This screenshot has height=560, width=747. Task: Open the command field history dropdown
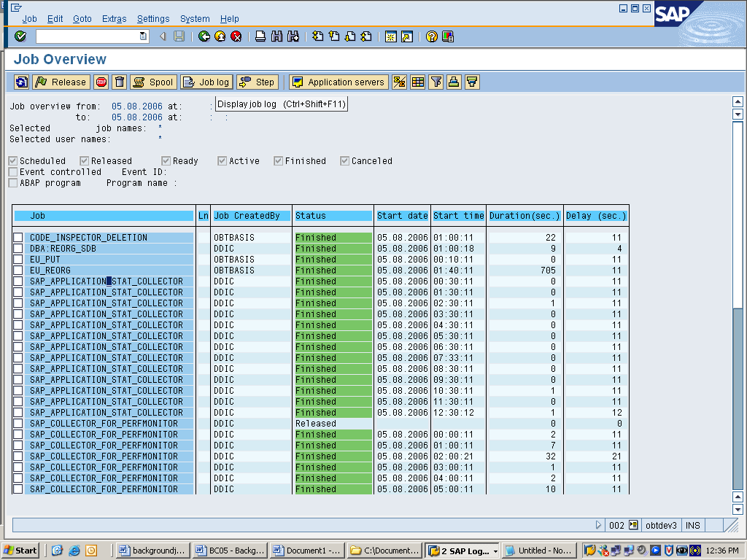tap(143, 36)
